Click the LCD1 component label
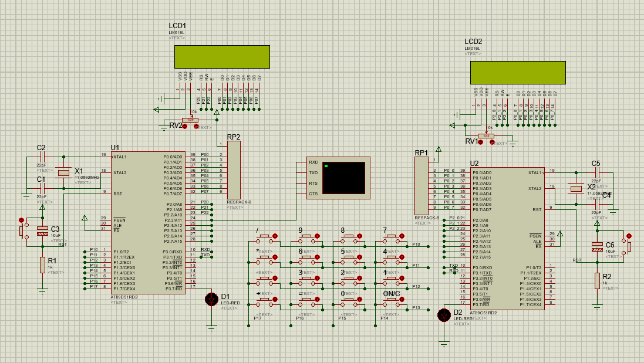 [177, 25]
